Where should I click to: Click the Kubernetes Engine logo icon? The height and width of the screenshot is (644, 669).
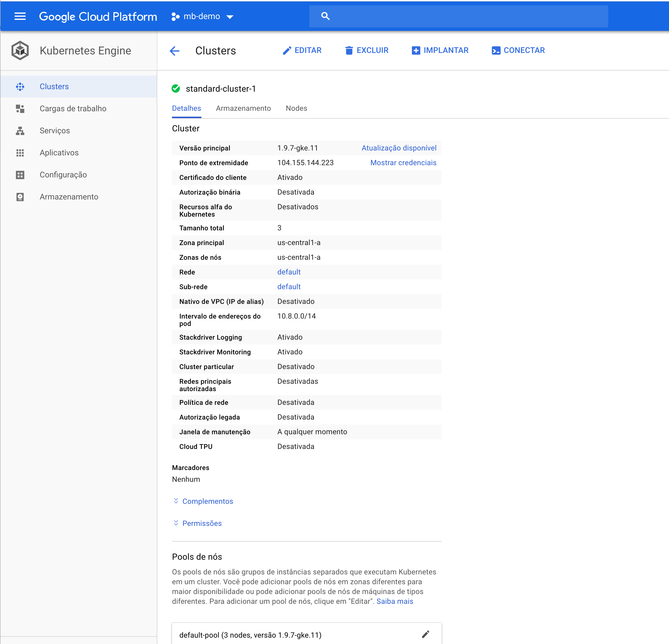20,50
